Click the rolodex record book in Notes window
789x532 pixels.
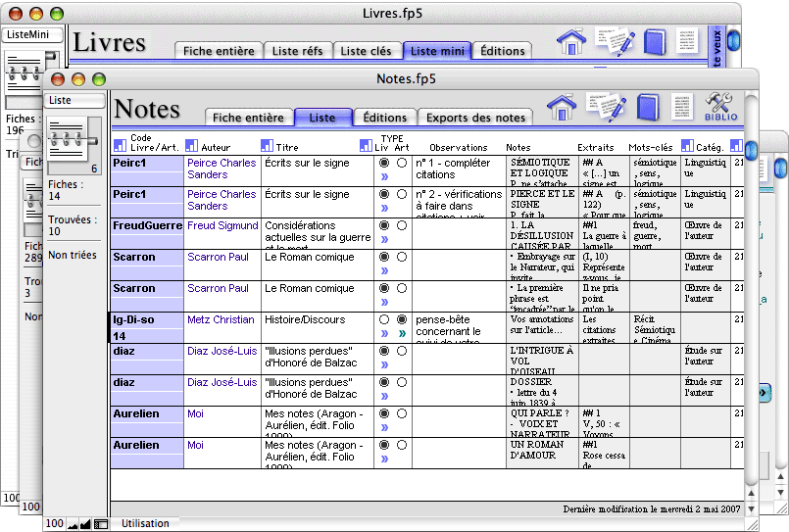[x=68, y=139]
